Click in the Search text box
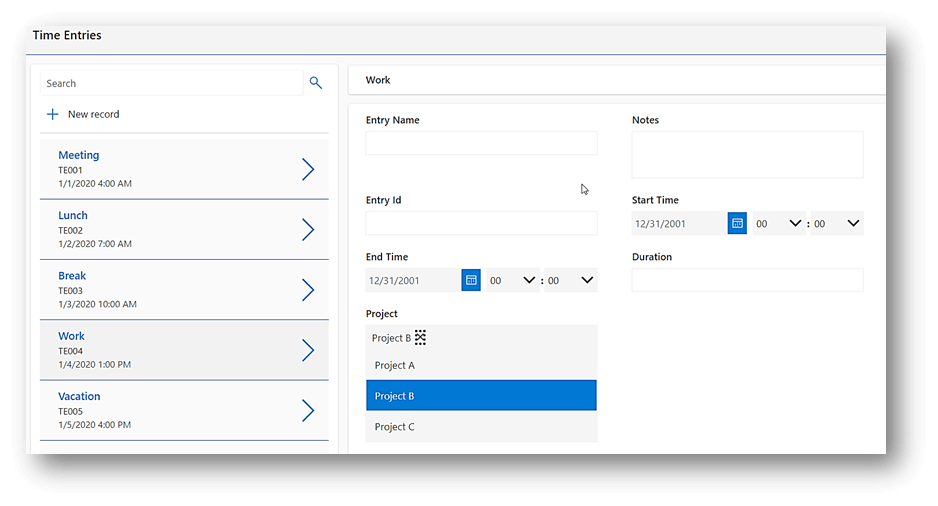 coord(172,84)
